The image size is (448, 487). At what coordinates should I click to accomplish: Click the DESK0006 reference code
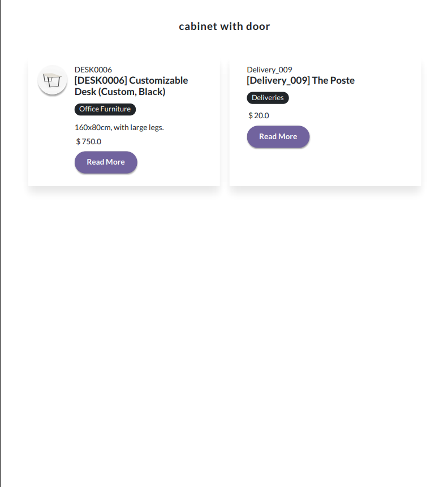93,70
